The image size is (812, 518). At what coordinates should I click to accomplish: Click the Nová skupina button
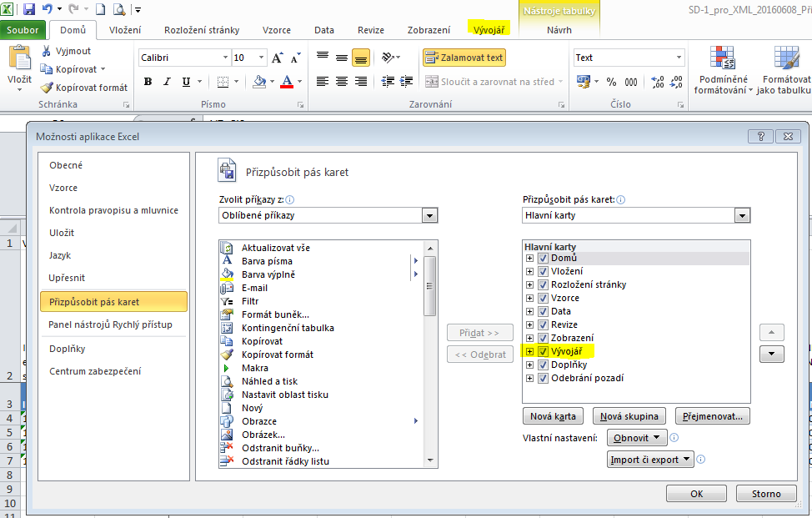[x=629, y=416]
